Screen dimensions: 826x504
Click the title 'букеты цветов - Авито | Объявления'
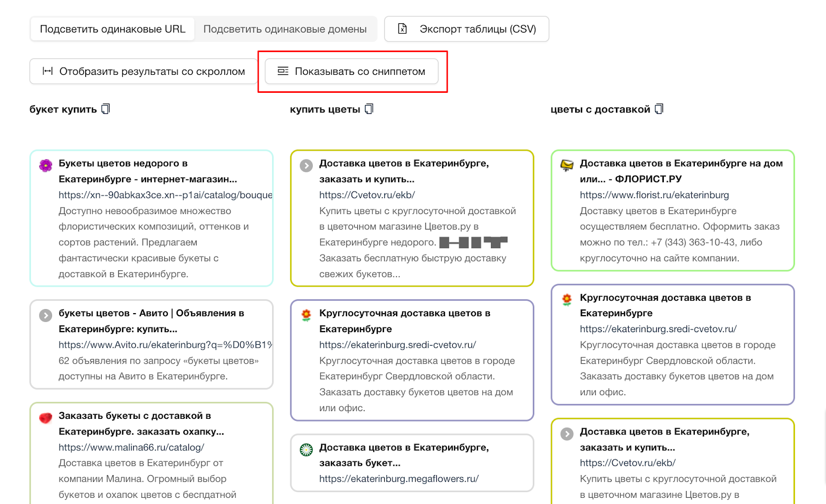[x=151, y=321]
